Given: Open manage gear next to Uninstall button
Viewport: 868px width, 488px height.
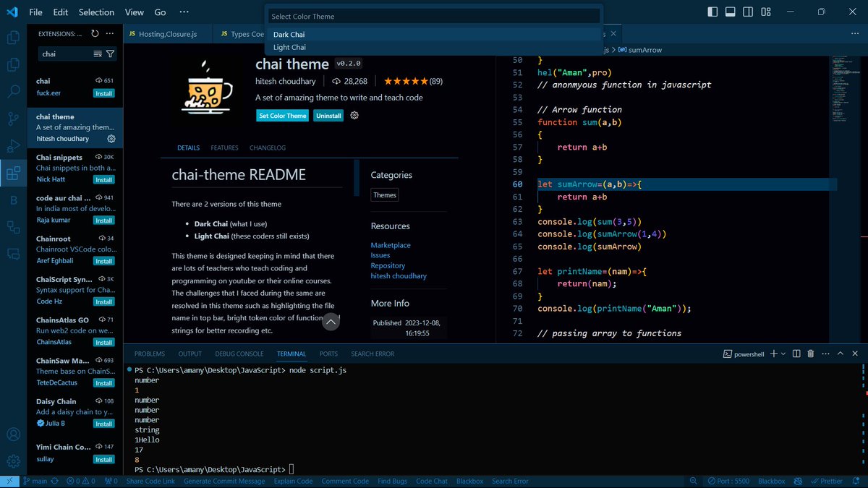Looking at the screenshot, I should (x=354, y=116).
